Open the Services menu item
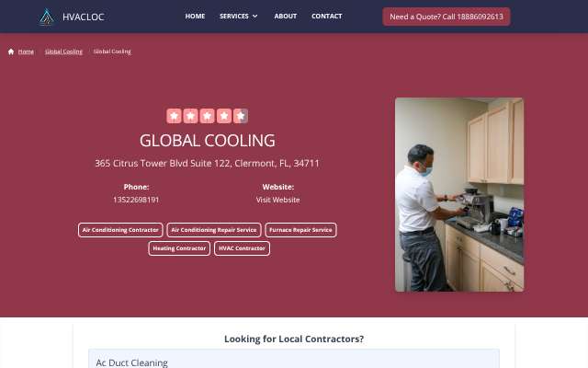This screenshot has width=588, height=368. tap(234, 17)
